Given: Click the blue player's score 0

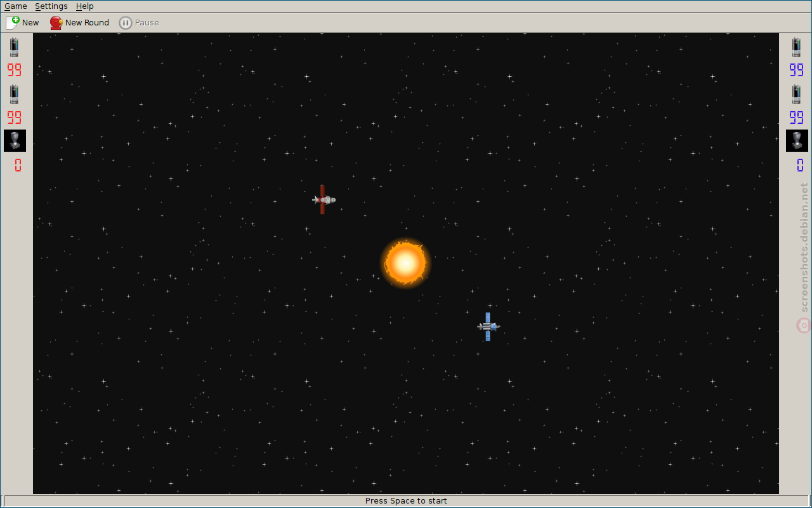Looking at the screenshot, I should click(x=800, y=165).
